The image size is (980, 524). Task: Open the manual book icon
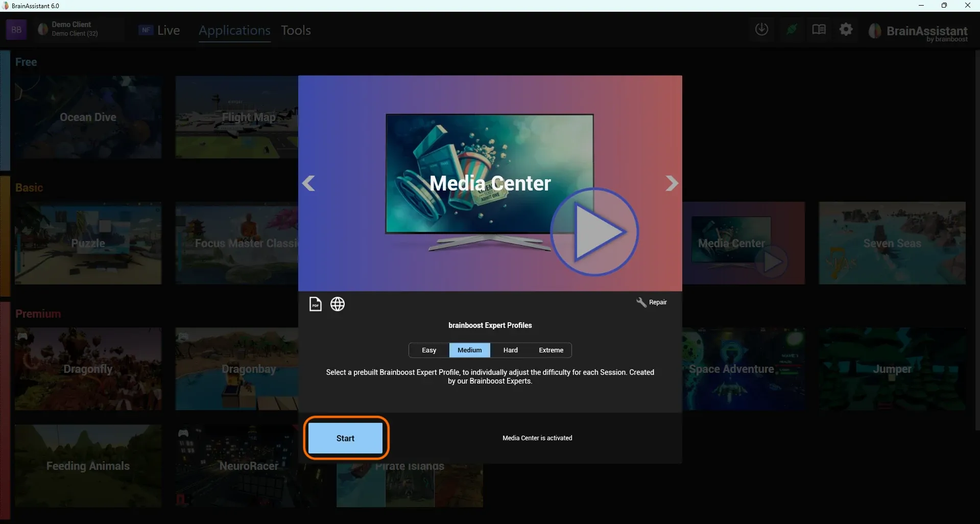819,30
